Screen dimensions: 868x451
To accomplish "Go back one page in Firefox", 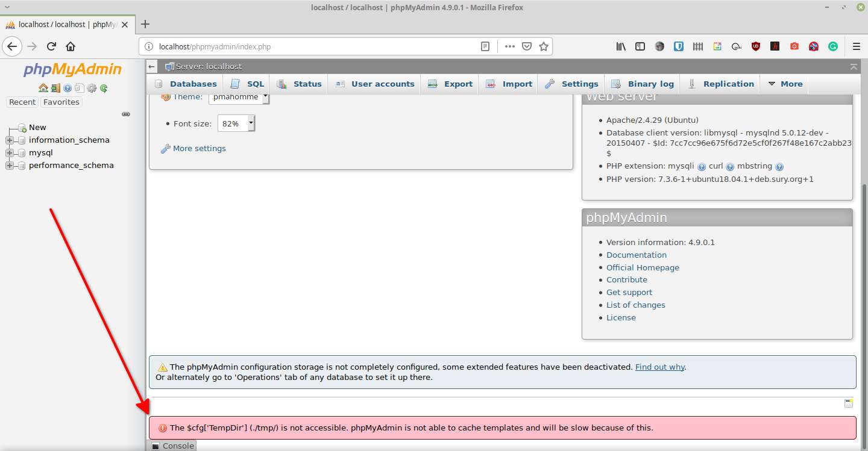I will [x=13, y=46].
